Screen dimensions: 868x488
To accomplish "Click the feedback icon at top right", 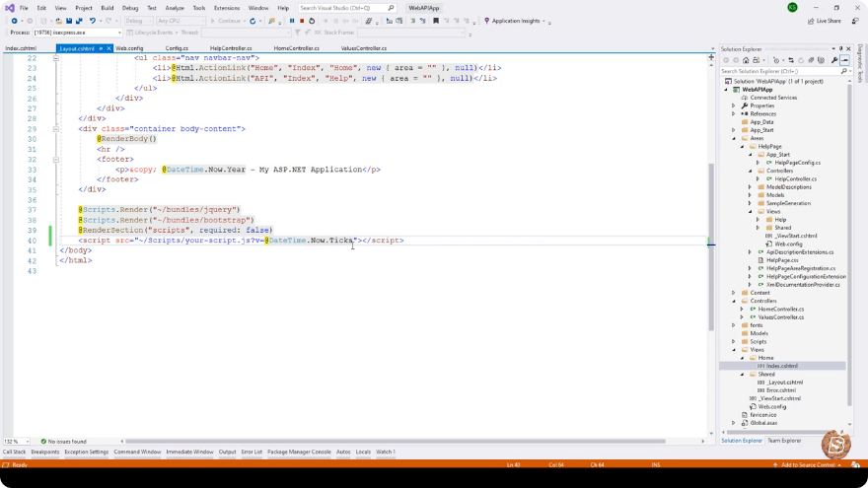I will [855, 21].
